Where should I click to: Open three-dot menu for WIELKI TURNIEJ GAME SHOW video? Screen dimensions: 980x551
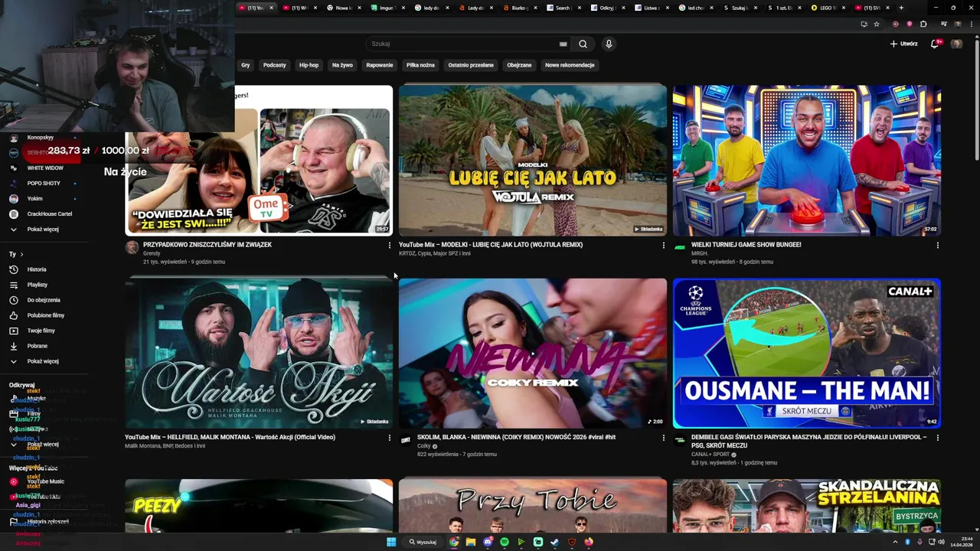[937, 245]
